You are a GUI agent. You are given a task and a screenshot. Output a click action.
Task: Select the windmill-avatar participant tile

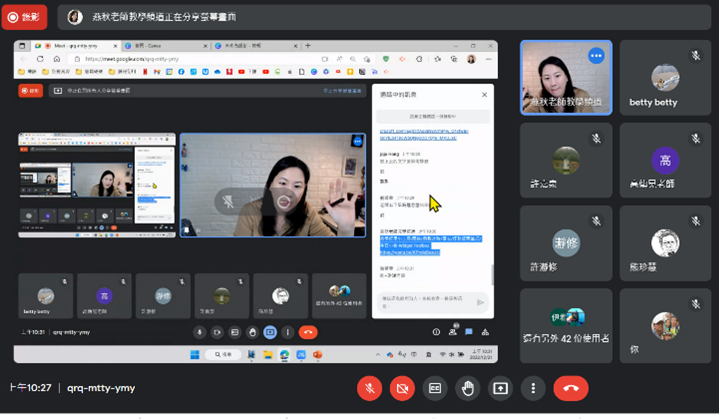pos(566,160)
